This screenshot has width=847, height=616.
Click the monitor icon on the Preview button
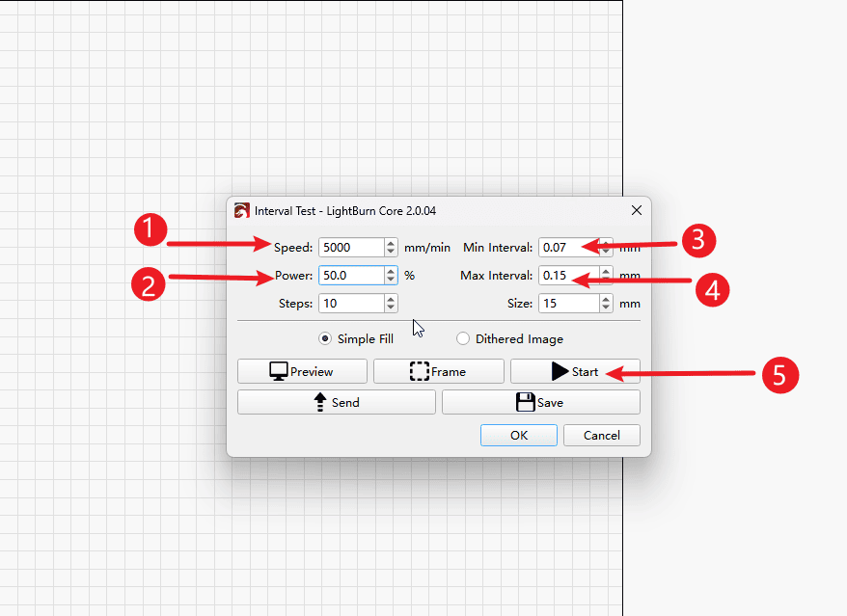pyautogui.click(x=279, y=371)
